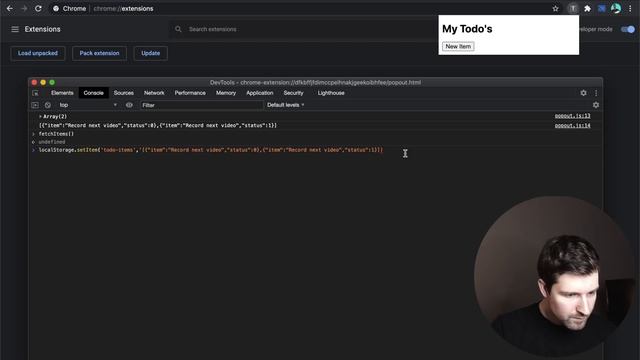640x360 pixels.
Task: Bookmark this page with the star icon
Action: (x=555, y=9)
